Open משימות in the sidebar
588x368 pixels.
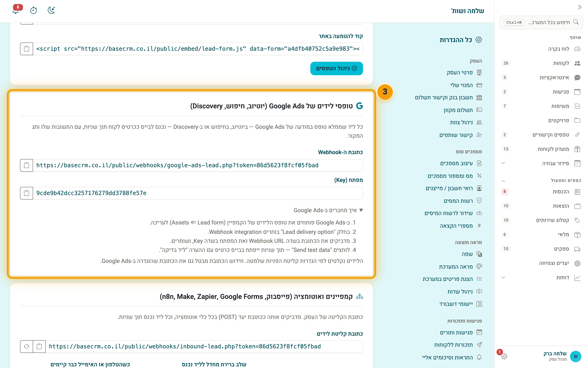pyautogui.click(x=541, y=106)
